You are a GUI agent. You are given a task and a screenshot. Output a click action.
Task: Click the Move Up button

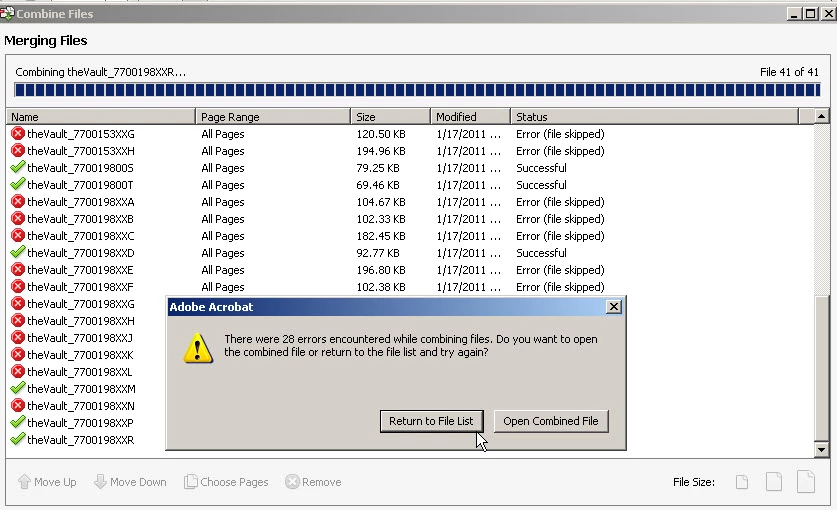point(47,482)
